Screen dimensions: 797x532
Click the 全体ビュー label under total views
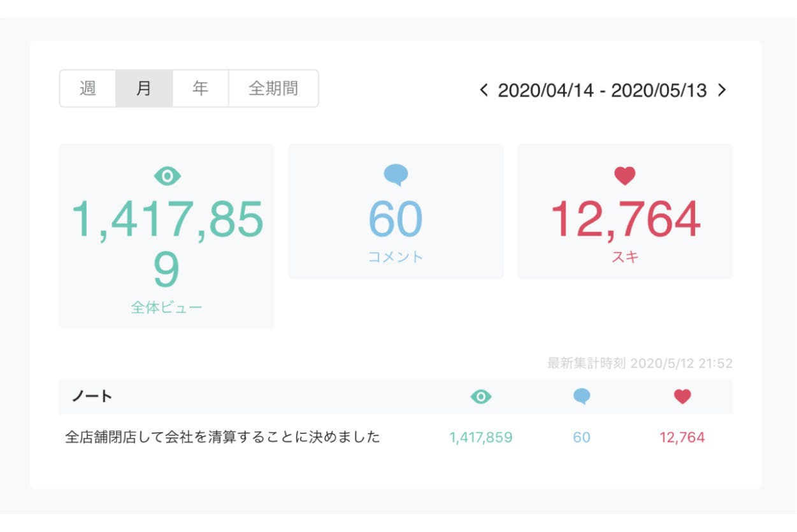coord(166,308)
